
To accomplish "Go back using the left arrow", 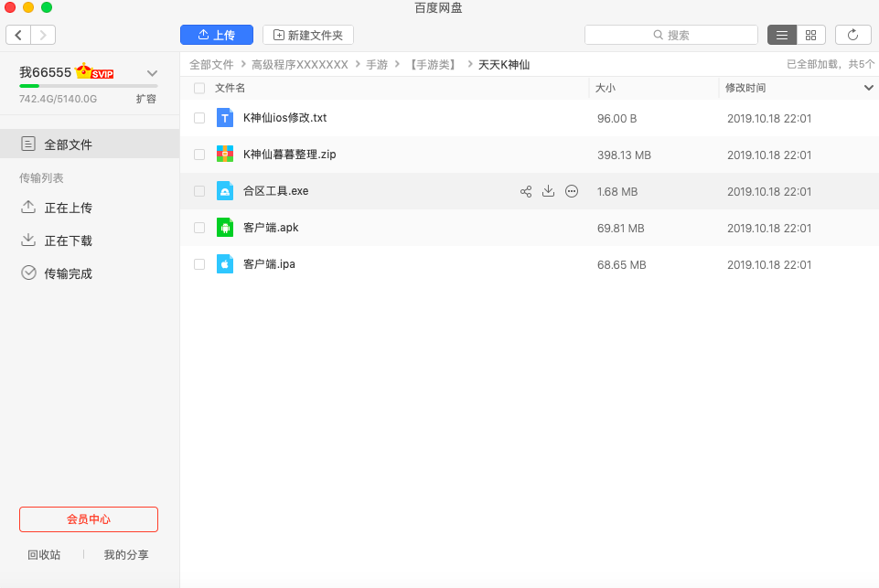I will (x=18, y=35).
